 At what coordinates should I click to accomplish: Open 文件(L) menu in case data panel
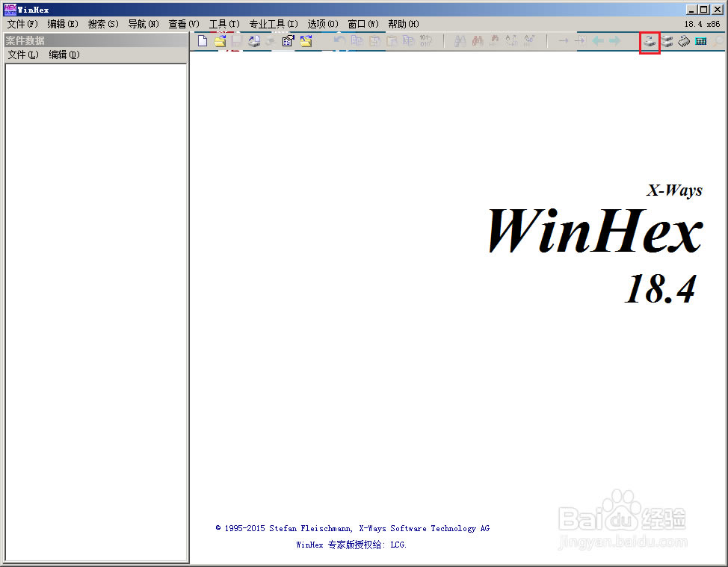click(23, 55)
